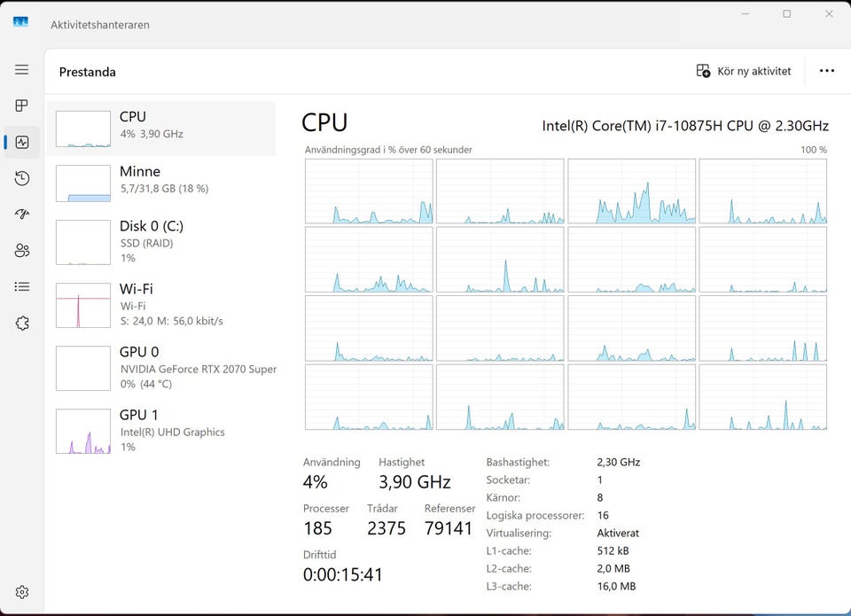
Task: Open the Details list icon in sidebar
Action: pos(21,286)
